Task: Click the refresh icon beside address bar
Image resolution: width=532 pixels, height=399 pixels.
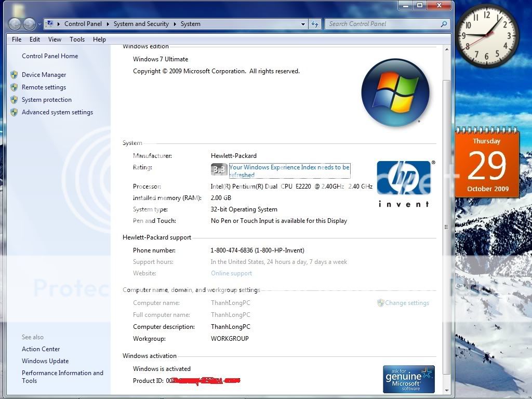Action: click(x=315, y=24)
